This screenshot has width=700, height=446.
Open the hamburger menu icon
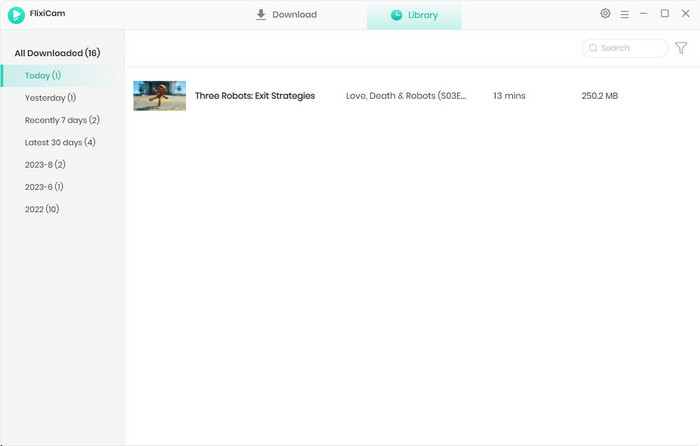(624, 15)
